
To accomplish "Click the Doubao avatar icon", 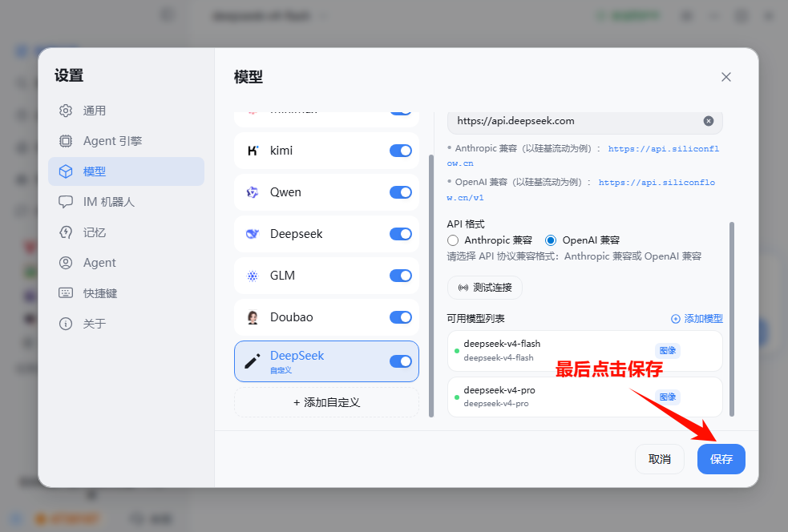I will coord(253,317).
